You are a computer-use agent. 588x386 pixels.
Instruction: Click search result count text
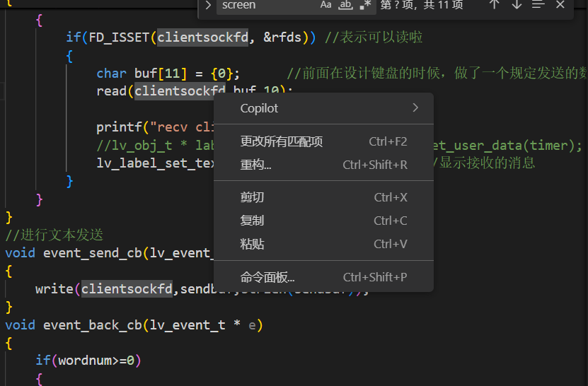click(x=422, y=5)
